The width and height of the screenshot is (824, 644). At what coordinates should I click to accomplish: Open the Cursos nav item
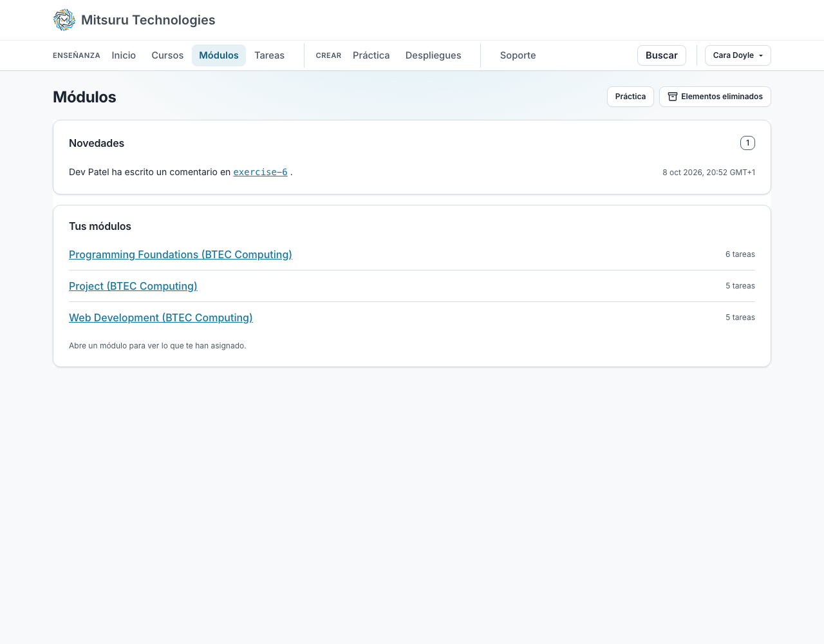pos(167,55)
